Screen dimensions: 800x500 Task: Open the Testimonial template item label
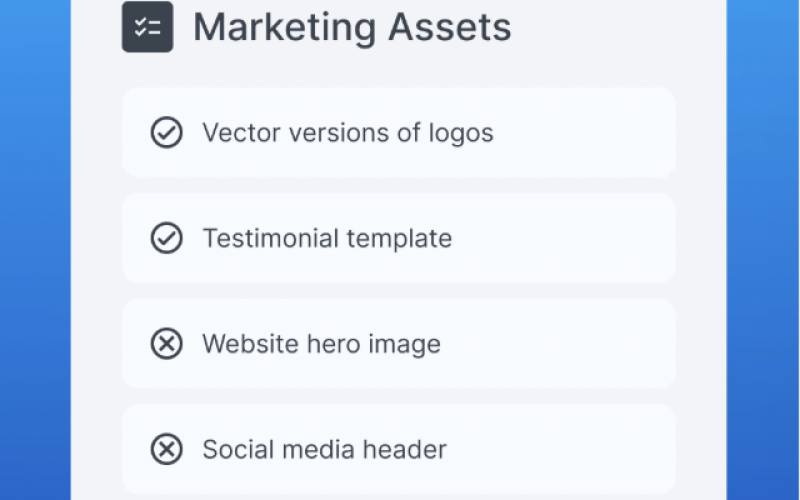click(x=327, y=238)
